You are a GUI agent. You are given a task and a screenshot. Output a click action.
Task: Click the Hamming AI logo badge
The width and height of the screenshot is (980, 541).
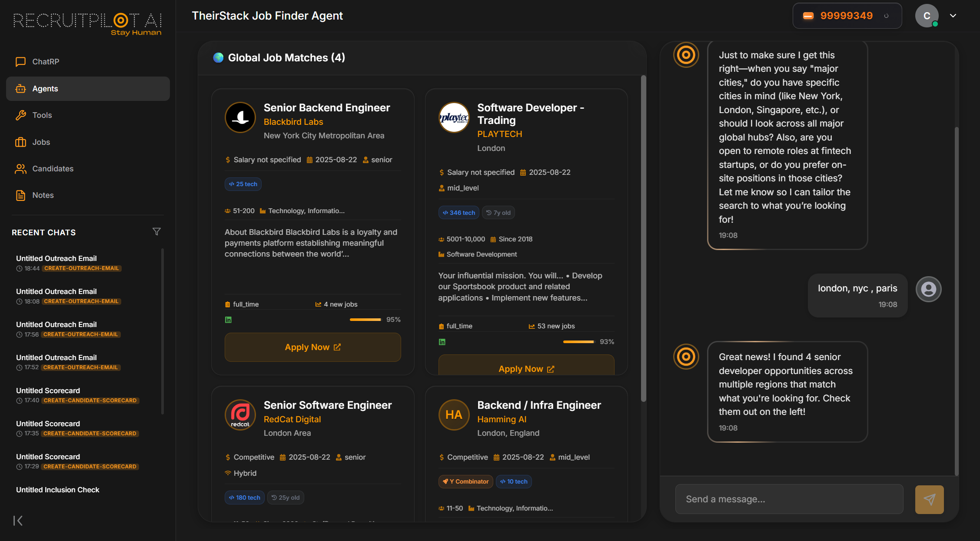(x=454, y=415)
